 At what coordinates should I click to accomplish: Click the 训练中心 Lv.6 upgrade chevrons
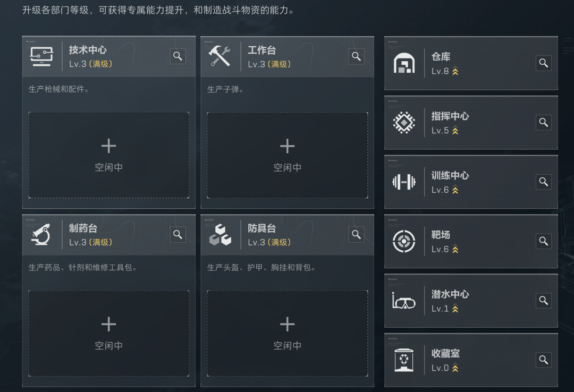click(x=455, y=190)
